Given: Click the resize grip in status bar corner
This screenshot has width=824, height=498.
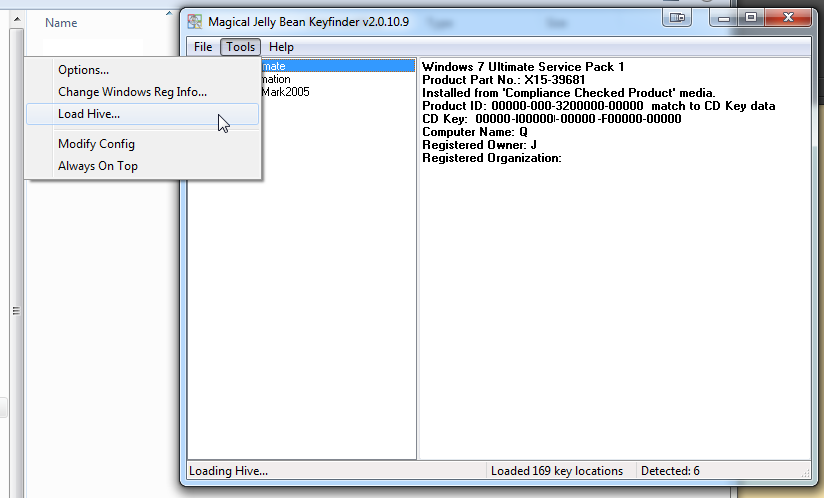Looking at the screenshot, I should pos(806,473).
